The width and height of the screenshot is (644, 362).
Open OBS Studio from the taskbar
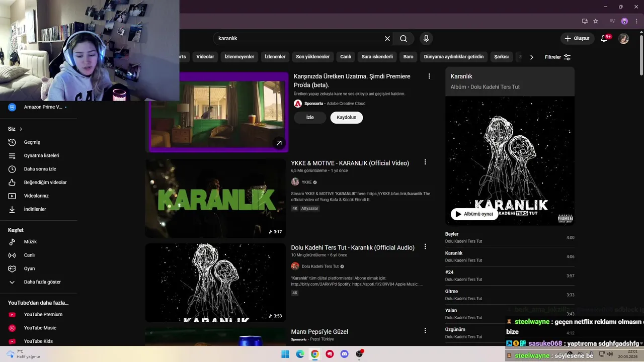click(359, 354)
